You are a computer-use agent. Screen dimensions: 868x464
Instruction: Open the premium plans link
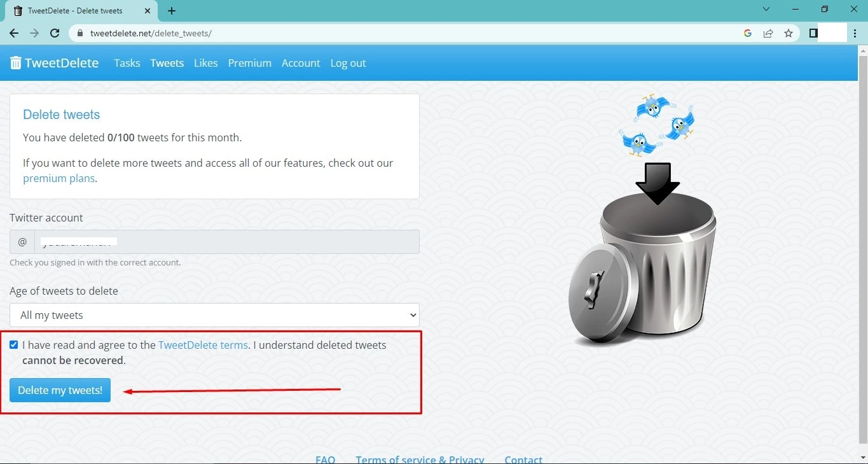click(x=59, y=178)
